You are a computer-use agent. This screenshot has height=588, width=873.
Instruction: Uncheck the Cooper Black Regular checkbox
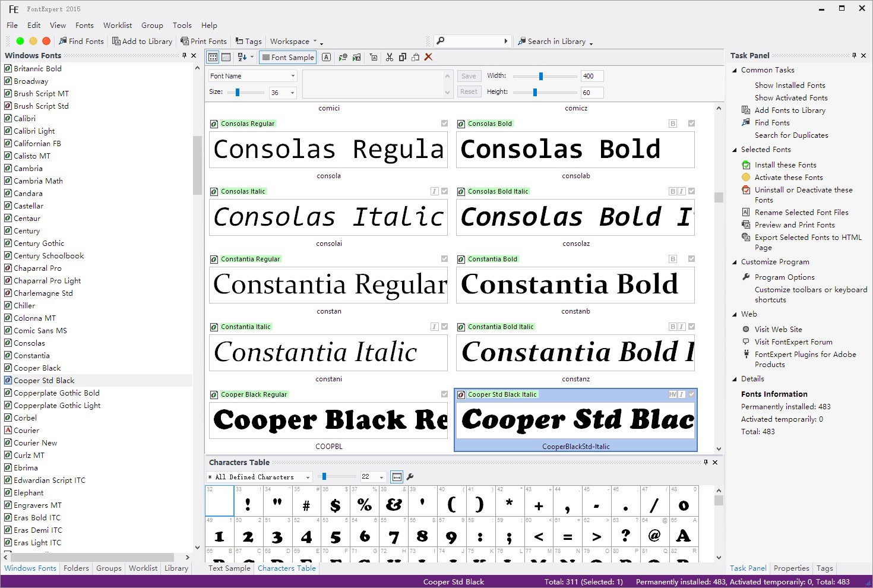[x=444, y=394]
